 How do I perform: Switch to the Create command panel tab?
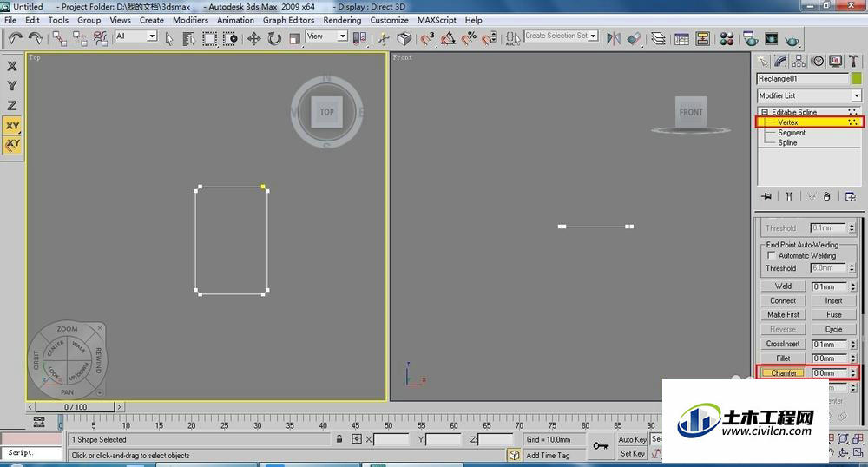pyautogui.click(x=763, y=61)
